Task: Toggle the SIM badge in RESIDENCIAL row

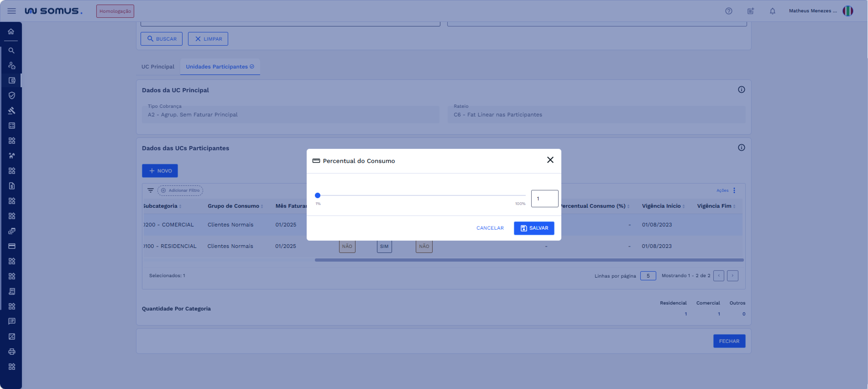Action: click(384, 246)
